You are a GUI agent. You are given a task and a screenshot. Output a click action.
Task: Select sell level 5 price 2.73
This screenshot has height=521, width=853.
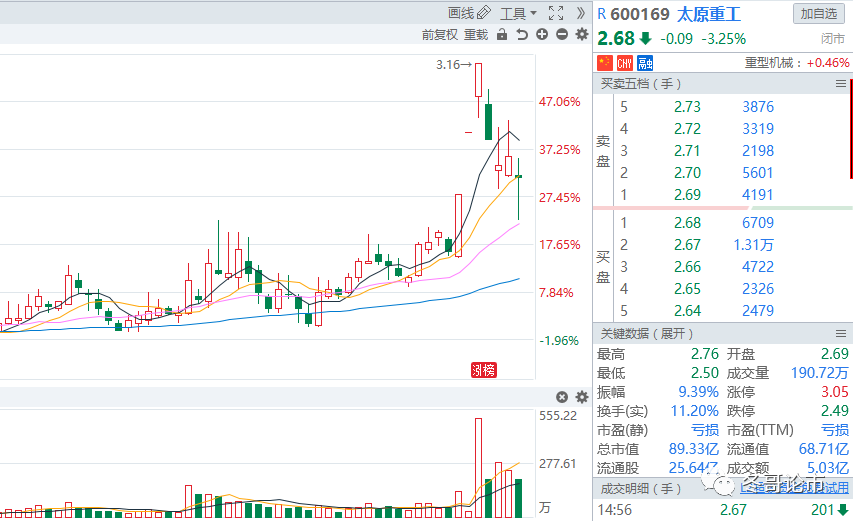click(x=687, y=107)
